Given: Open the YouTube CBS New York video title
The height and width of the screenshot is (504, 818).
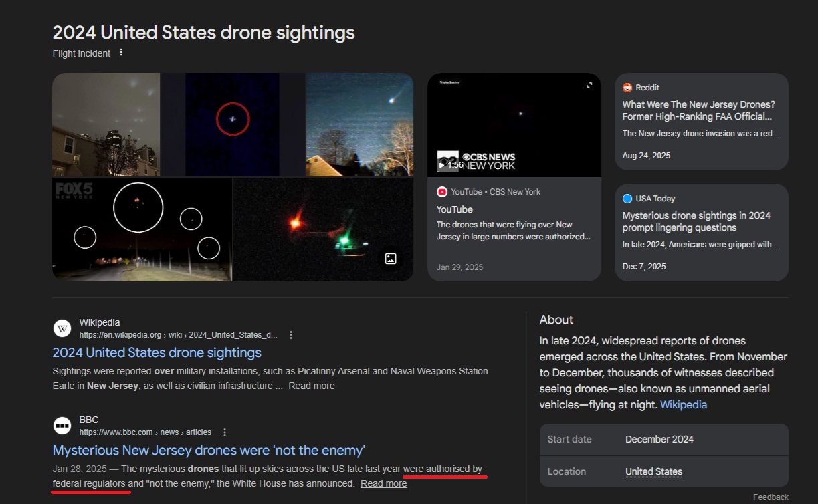Looking at the screenshot, I should pyautogui.click(x=455, y=209).
